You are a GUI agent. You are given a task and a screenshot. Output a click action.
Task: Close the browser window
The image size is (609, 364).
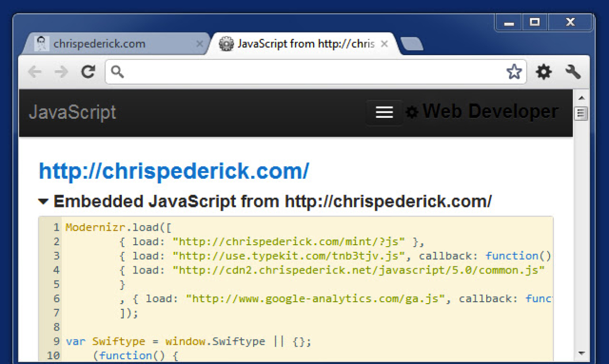pyautogui.click(x=570, y=23)
